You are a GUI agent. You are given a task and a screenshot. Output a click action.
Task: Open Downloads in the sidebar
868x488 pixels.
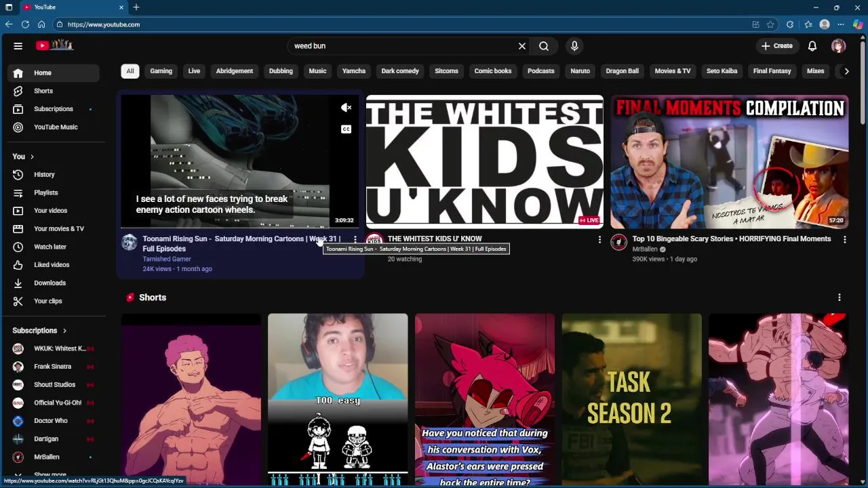[x=54, y=283]
